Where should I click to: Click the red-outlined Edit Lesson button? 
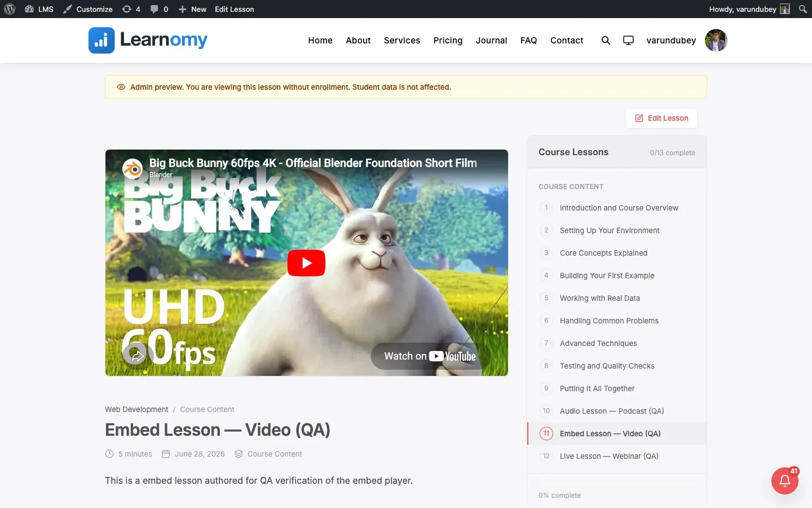[x=661, y=118]
